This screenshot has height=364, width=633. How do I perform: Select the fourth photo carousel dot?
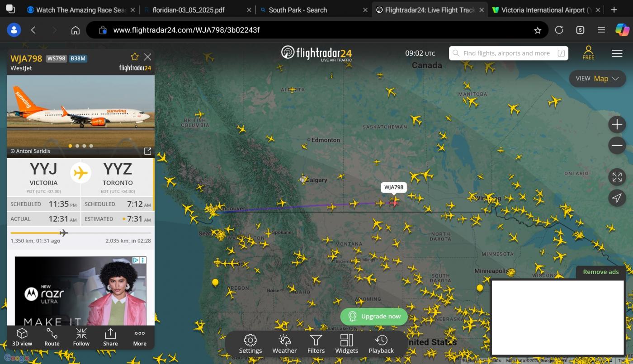click(91, 146)
